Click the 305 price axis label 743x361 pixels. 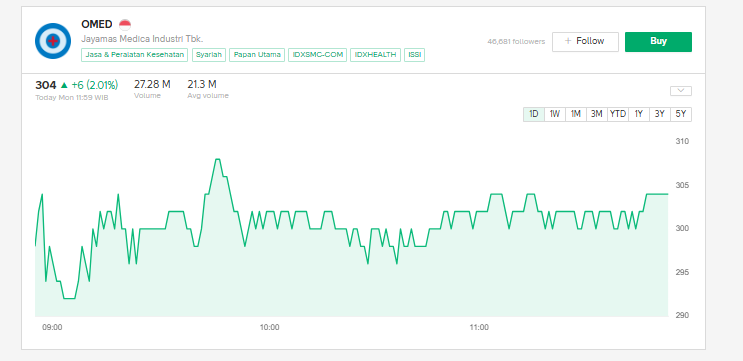[x=682, y=185]
